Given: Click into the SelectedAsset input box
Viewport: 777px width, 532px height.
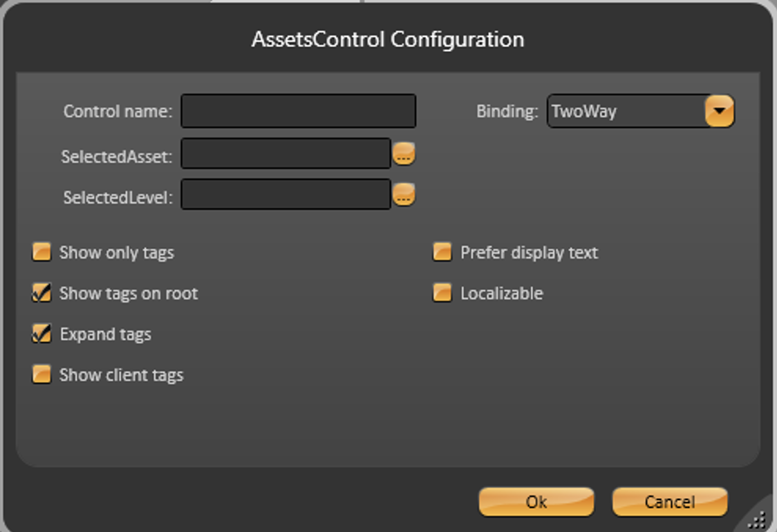Looking at the screenshot, I should tap(285, 153).
